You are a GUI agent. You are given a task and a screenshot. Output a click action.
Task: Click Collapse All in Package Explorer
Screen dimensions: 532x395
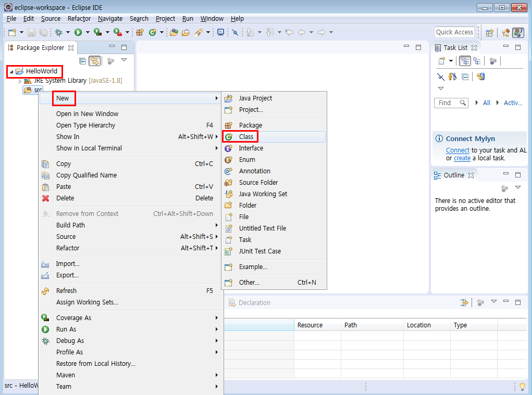click(x=82, y=61)
